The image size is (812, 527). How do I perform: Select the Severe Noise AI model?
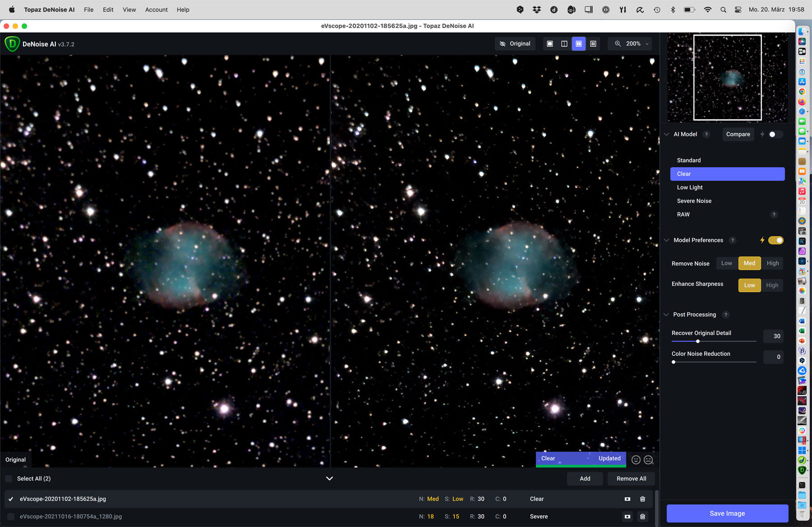[x=727, y=201]
